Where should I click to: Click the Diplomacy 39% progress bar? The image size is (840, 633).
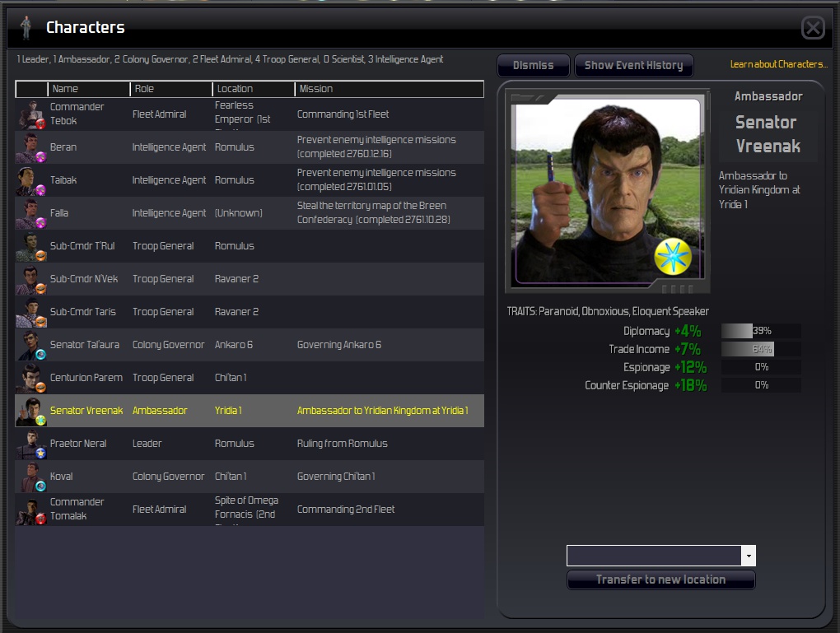click(x=761, y=331)
